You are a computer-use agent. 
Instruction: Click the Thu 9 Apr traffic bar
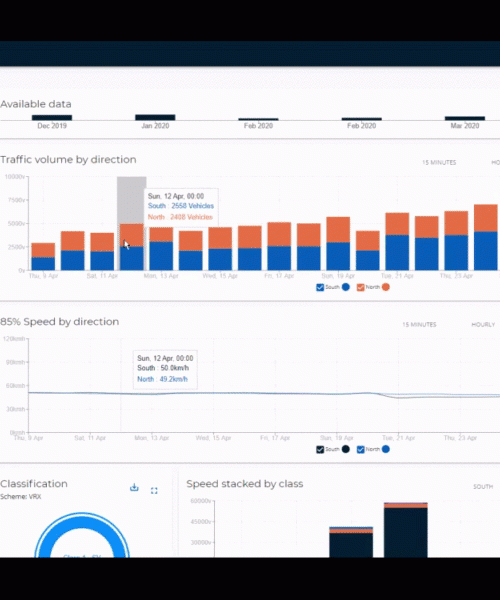point(43,256)
